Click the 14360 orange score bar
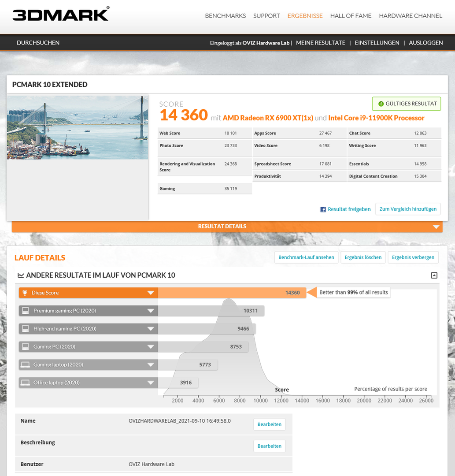455x476 pixels. (x=232, y=293)
